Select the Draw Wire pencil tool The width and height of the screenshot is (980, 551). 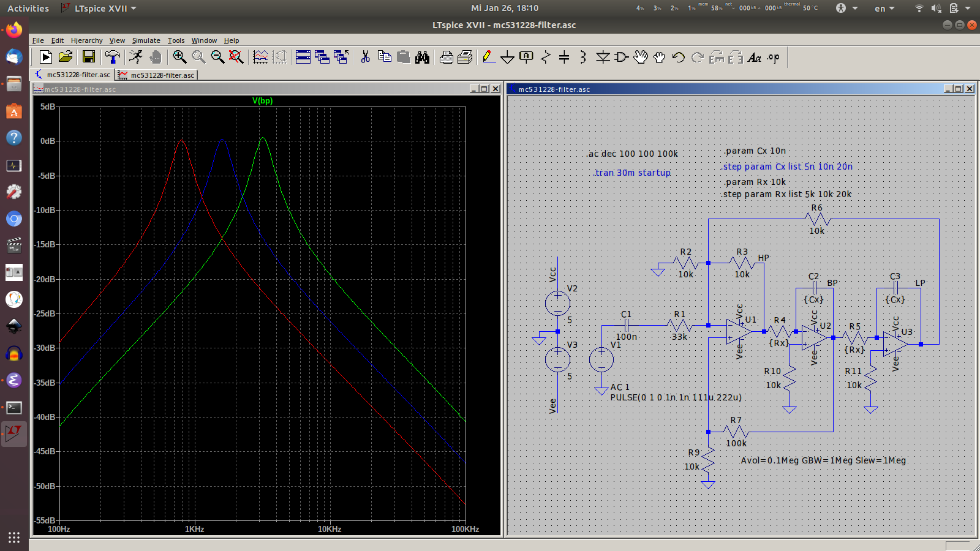pyautogui.click(x=488, y=57)
